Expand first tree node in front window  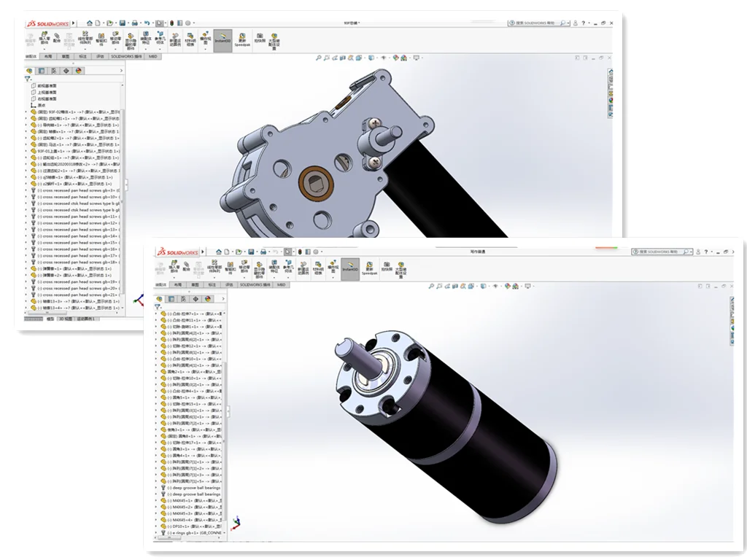(156, 314)
